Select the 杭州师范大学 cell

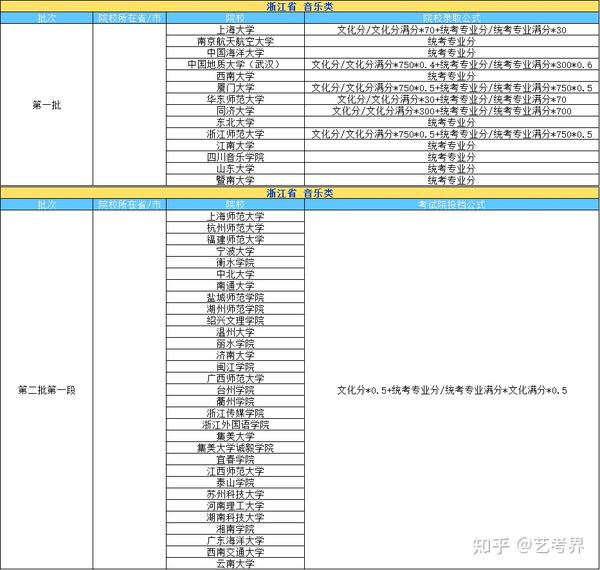tap(235, 228)
